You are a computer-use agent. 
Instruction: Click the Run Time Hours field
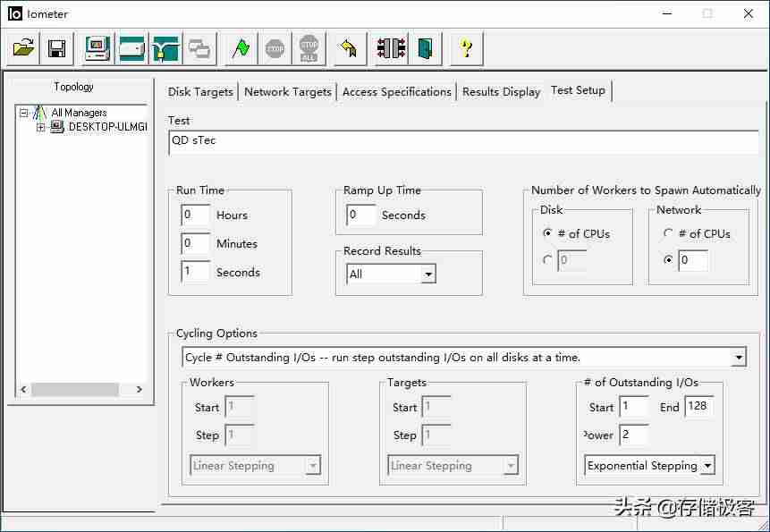[x=196, y=215]
